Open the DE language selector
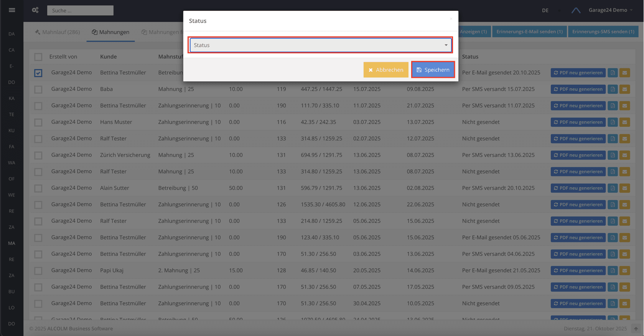The height and width of the screenshot is (336, 644). 545,10
